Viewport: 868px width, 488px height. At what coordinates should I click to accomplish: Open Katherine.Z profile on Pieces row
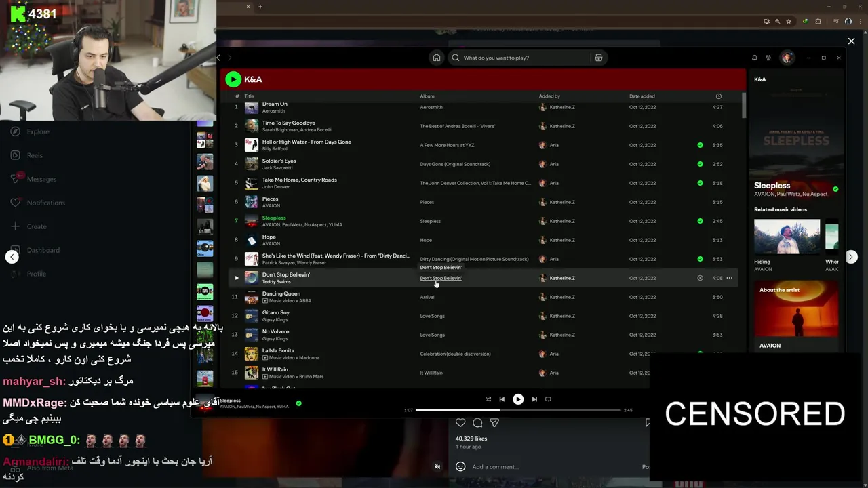(562, 202)
